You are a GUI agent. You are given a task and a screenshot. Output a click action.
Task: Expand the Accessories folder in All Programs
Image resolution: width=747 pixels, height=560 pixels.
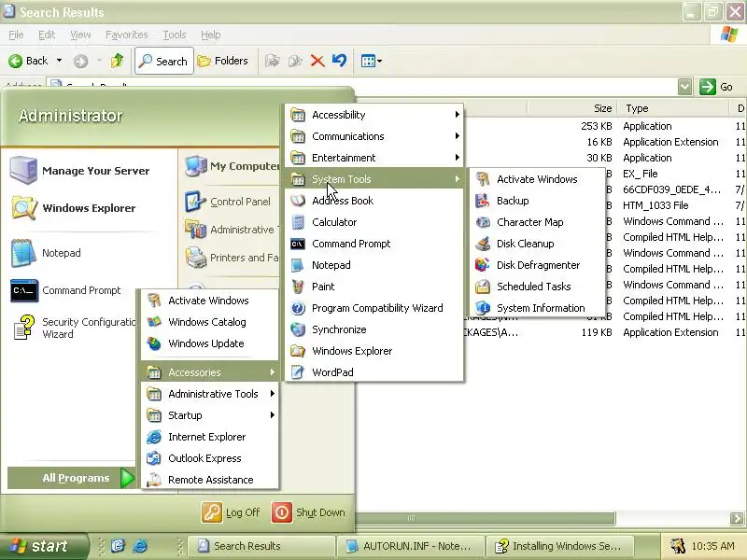pos(210,372)
